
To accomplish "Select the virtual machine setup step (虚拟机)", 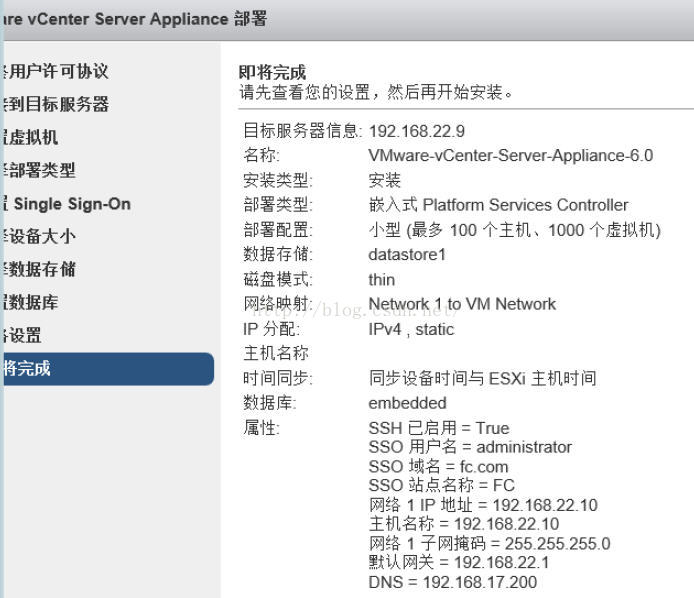I will 29,137.
